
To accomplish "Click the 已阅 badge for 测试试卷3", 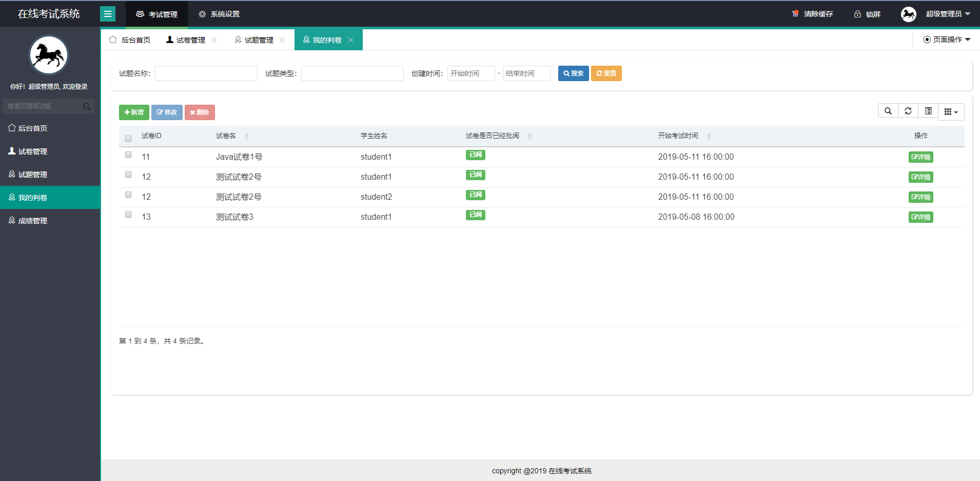I will click(x=476, y=215).
